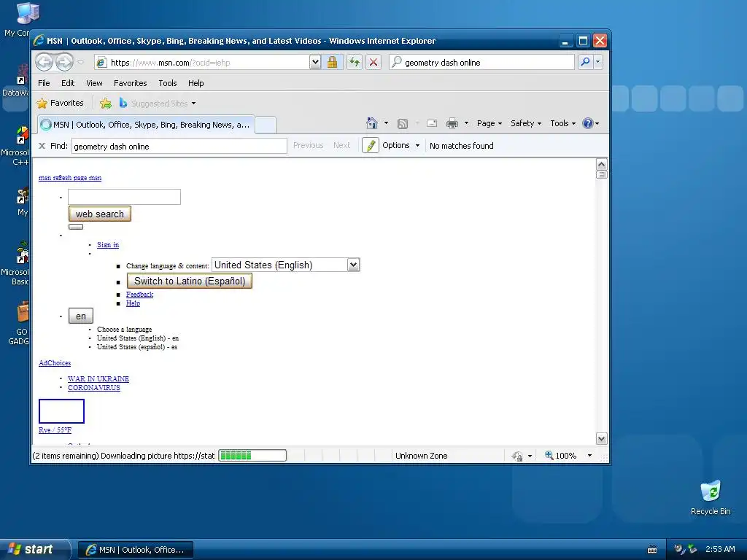Click the Favorites star button
The width and height of the screenshot is (747, 560).
click(x=61, y=103)
